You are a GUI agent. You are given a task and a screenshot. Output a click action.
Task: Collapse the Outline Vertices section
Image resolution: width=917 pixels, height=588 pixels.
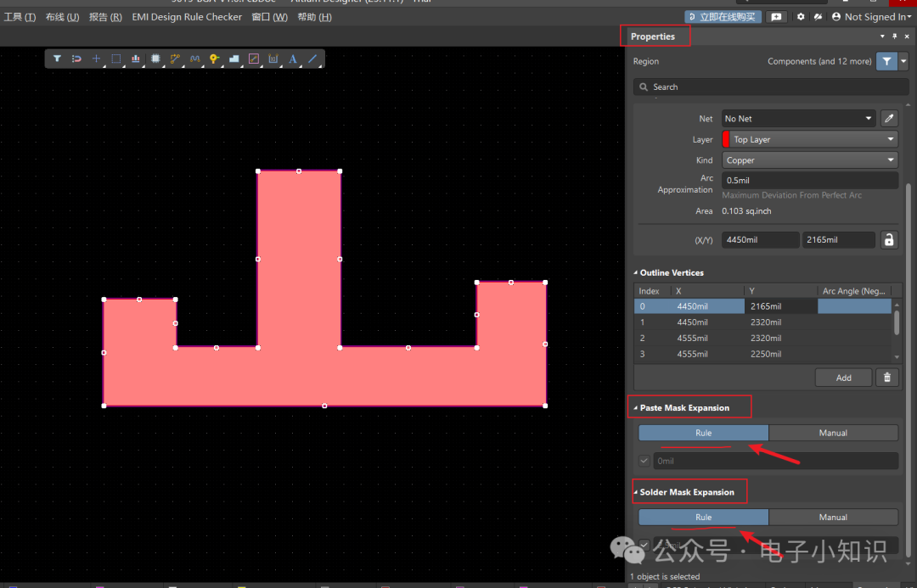(636, 273)
